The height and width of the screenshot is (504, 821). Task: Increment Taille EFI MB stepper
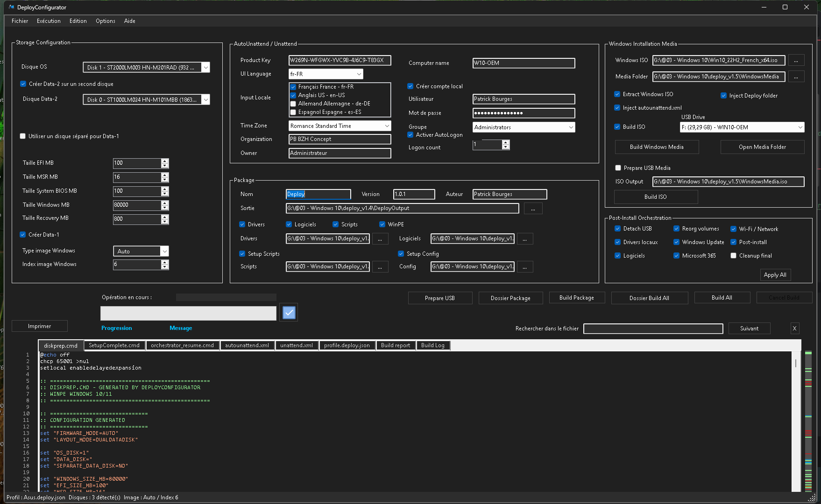164,161
